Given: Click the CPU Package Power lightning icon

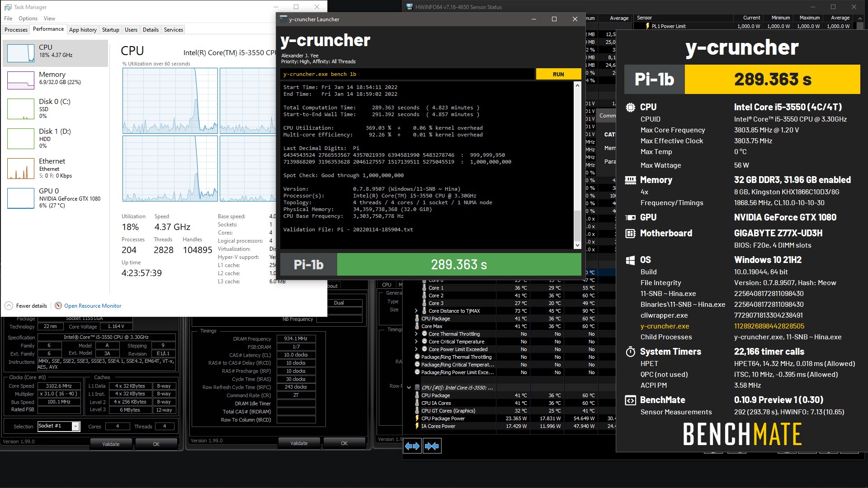Looking at the screenshot, I should [x=417, y=418].
